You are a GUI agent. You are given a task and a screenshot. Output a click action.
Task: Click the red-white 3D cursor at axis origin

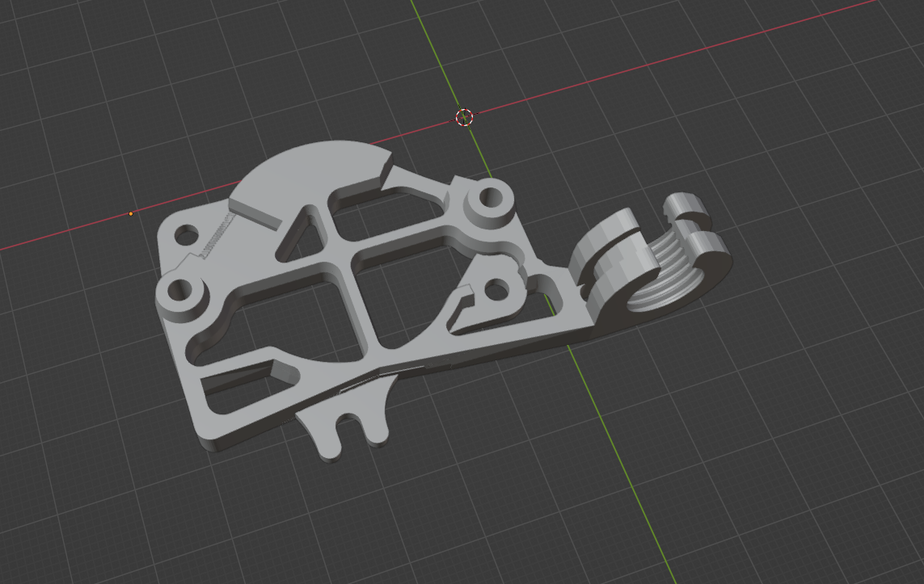[464, 117]
